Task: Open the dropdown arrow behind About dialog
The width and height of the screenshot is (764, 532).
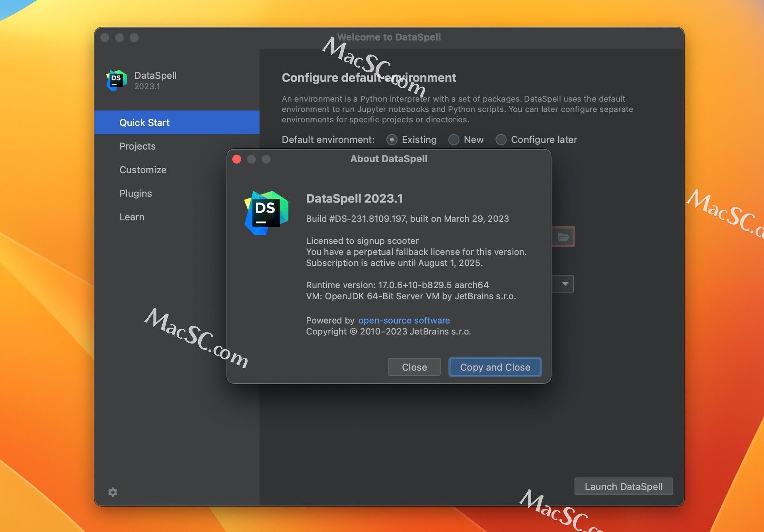Action: [x=565, y=284]
